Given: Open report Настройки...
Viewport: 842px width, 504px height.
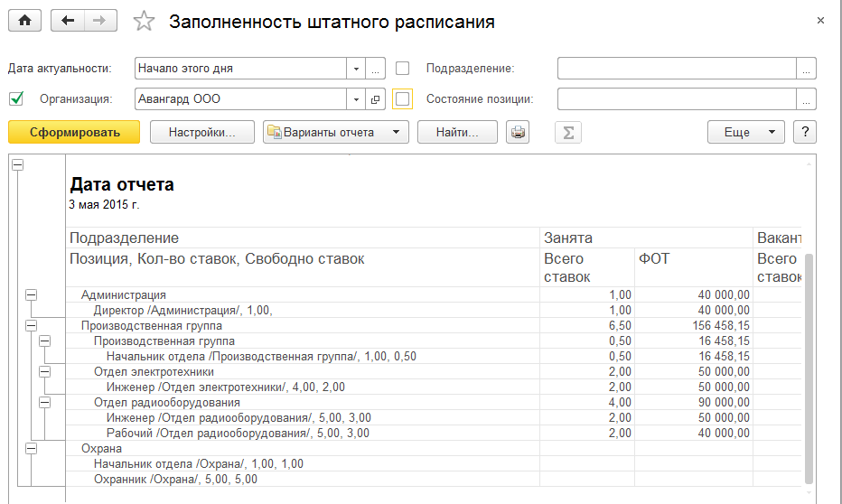Looking at the screenshot, I should [x=201, y=133].
